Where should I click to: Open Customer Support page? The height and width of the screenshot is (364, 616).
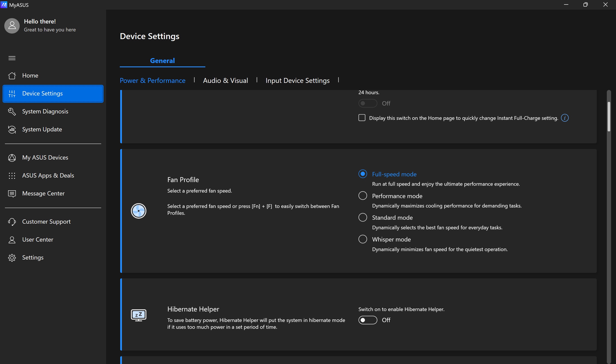pos(46,222)
